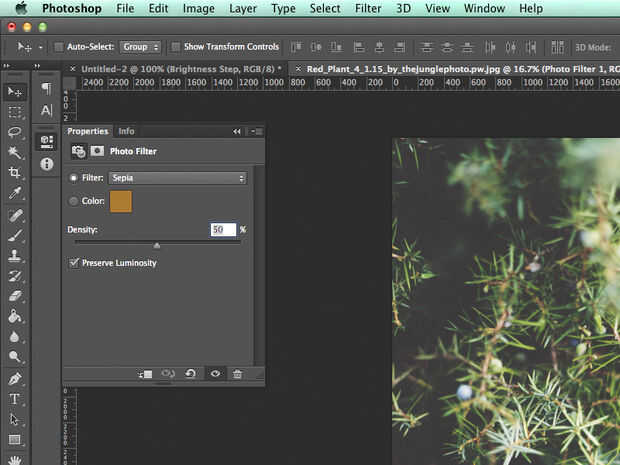Align top edges in options bar
620x465 pixels.
pos(296,47)
